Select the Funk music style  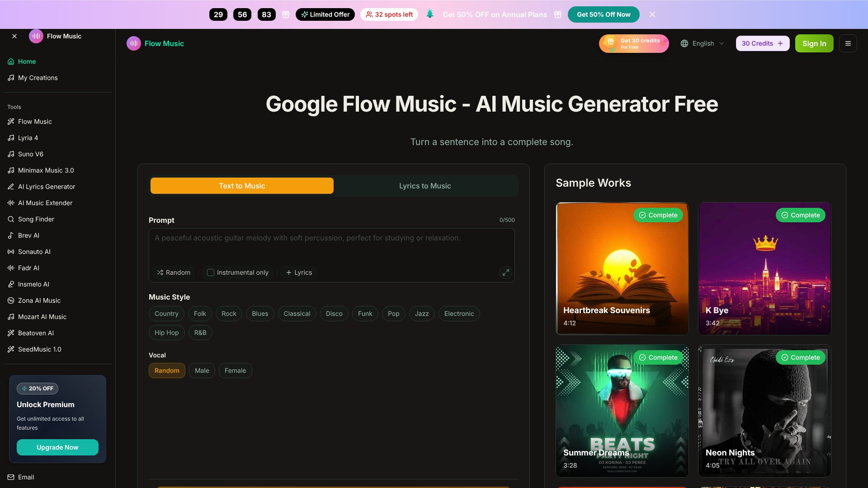(365, 314)
